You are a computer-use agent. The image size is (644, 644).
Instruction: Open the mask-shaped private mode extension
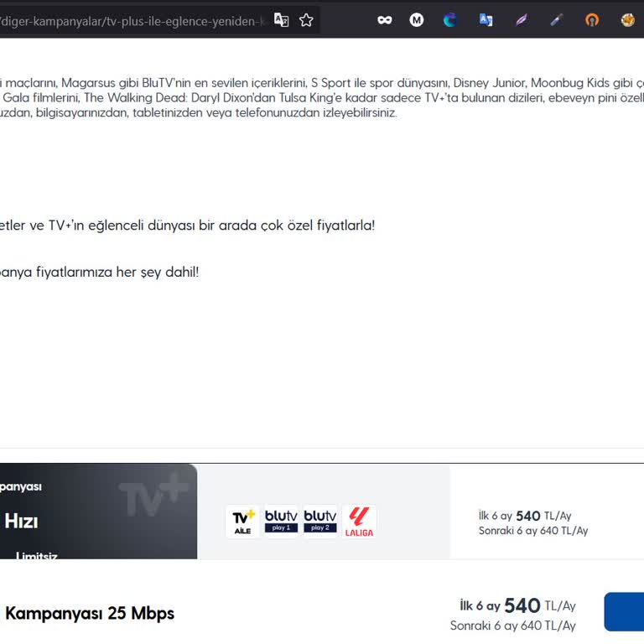(x=385, y=20)
